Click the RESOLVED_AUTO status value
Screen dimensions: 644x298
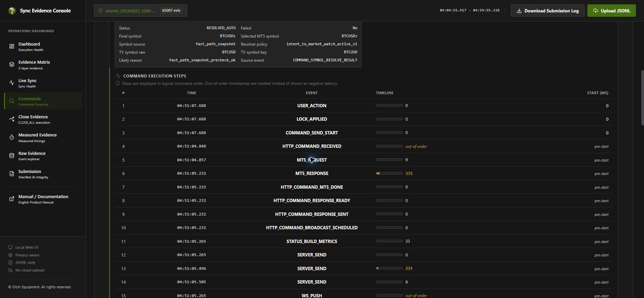tap(221, 28)
